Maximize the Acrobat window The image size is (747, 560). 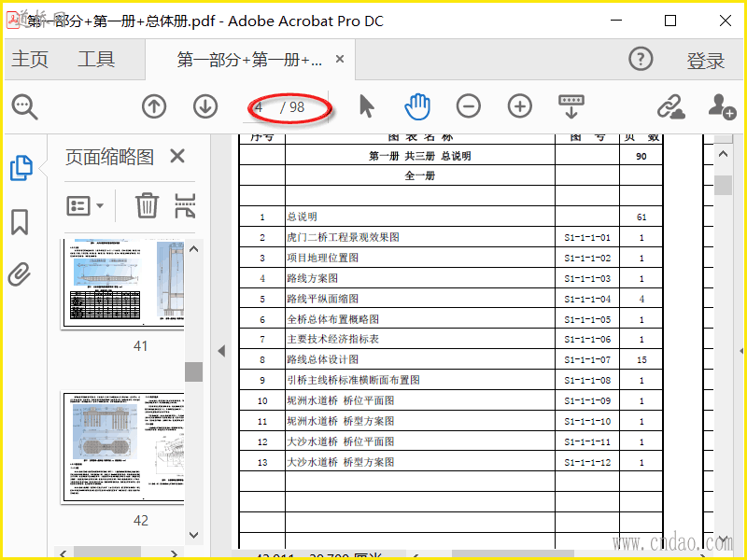(670, 21)
